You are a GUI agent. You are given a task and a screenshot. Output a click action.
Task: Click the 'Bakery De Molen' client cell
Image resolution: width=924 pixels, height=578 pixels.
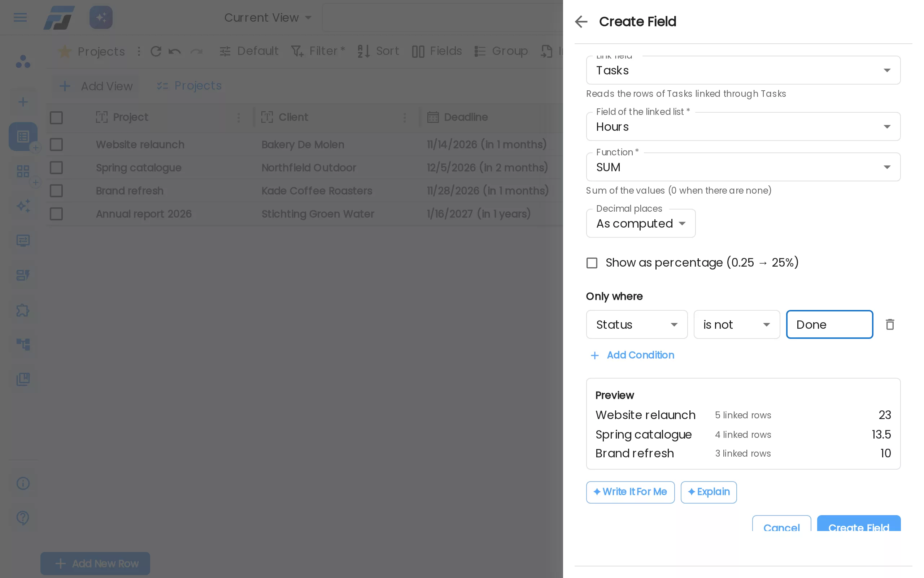[302, 144]
